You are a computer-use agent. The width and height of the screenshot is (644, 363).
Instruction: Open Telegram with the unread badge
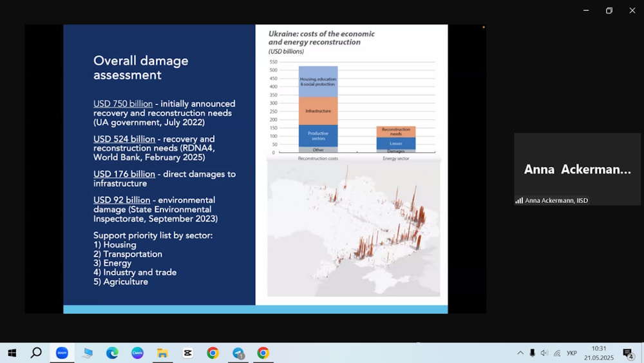(238, 353)
